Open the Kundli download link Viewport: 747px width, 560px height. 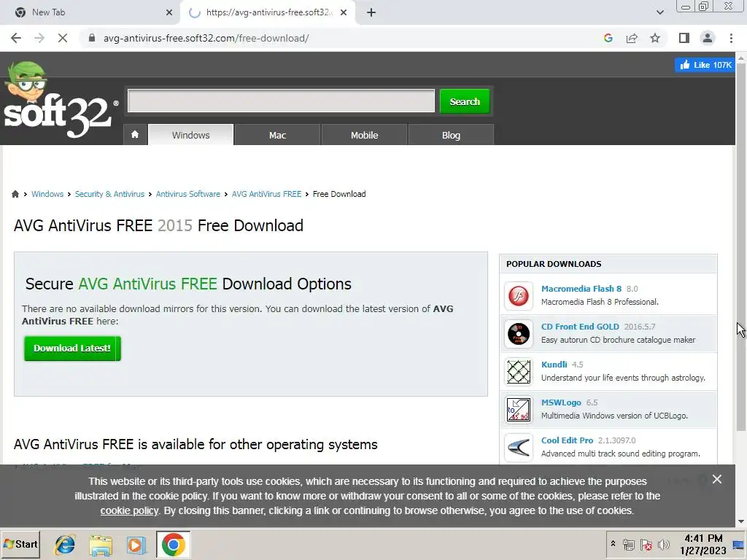coord(554,365)
